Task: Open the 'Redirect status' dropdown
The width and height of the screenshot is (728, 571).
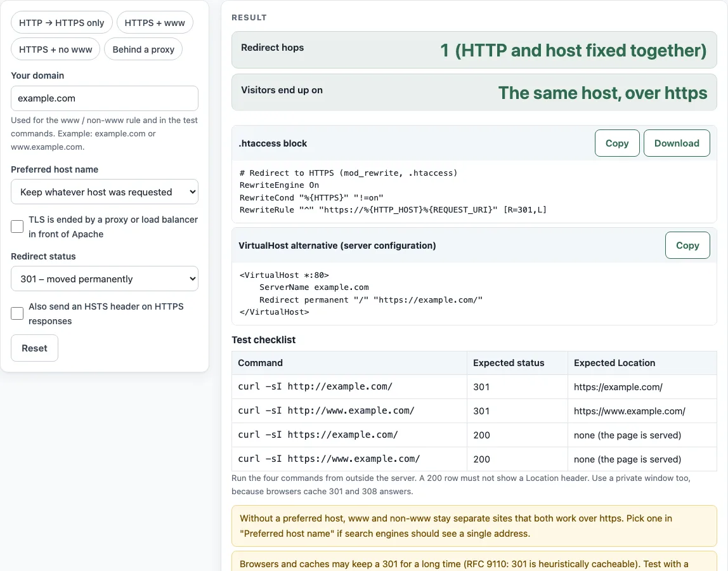Action: coord(105,279)
